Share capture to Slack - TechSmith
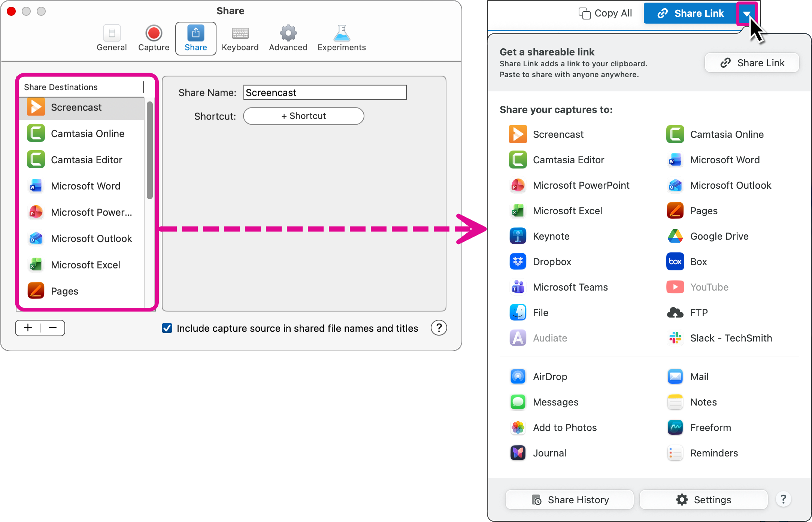This screenshot has width=812, height=522. (719, 338)
